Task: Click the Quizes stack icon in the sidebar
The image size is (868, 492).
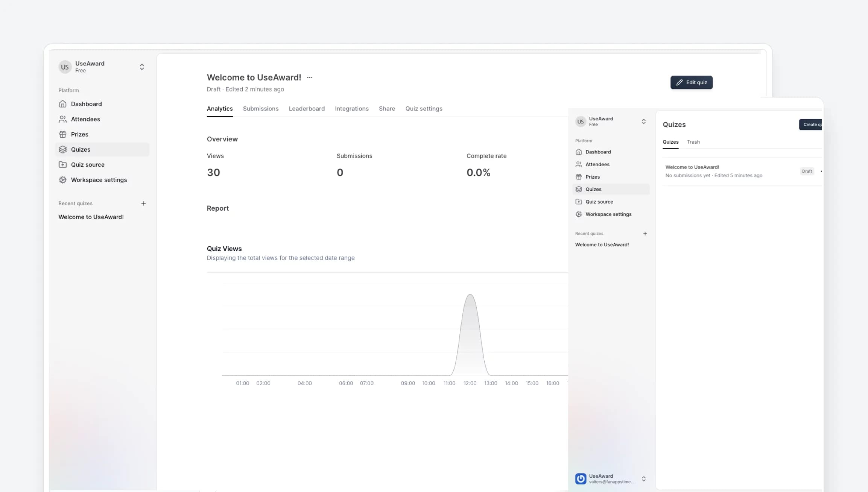Action: coord(62,149)
